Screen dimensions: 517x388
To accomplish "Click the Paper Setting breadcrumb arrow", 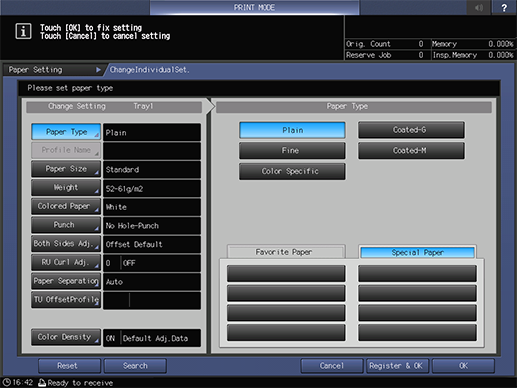I will [98, 70].
